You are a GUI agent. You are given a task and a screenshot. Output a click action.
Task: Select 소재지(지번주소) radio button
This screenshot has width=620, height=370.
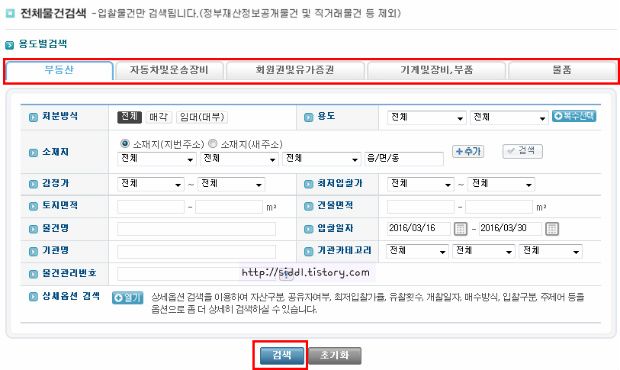125,143
